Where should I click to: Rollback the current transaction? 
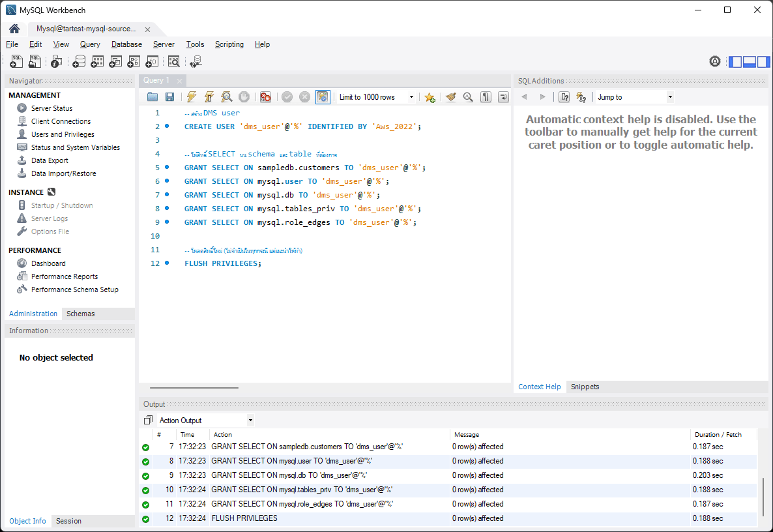[304, 97]
